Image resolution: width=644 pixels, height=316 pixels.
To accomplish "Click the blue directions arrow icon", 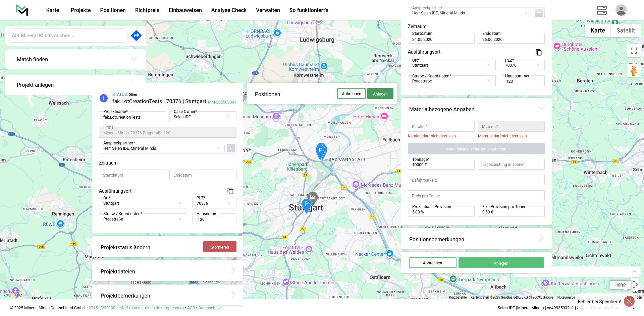I will 136,36.
